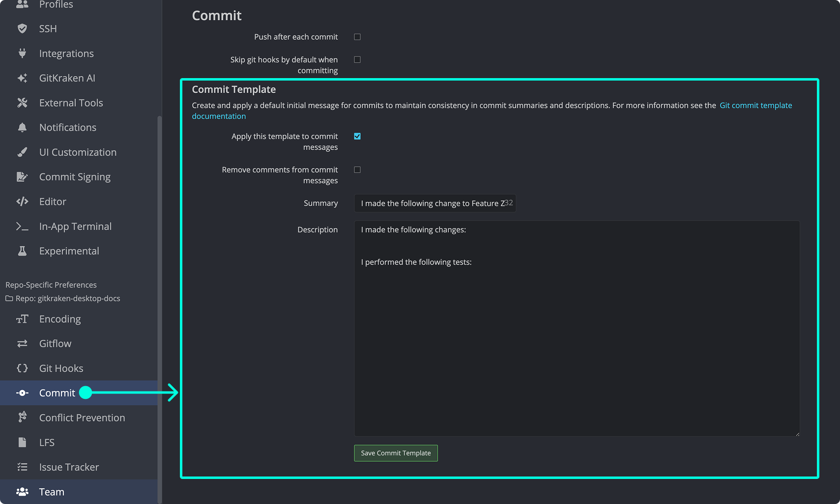Open UI Customization via the brush icon

point(22,152)
